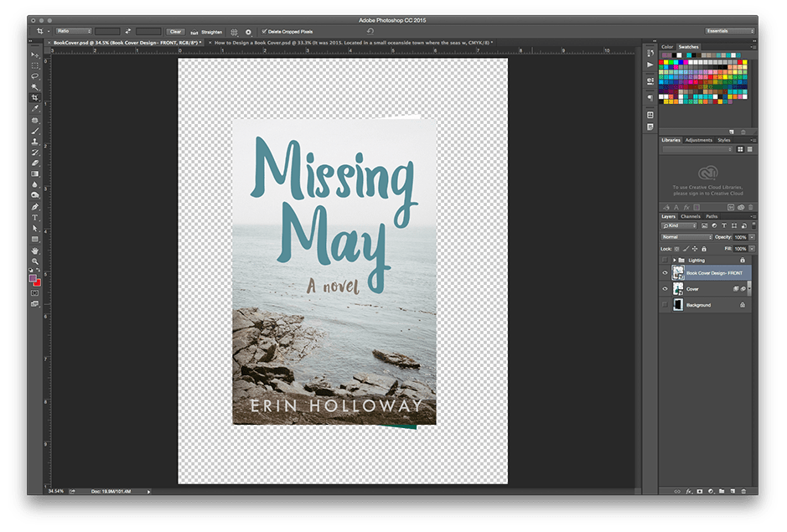787x532 pixels.
Task: Open the Normal blend mode dropdown
Action: pyautogui.click(x=686, y=237)
